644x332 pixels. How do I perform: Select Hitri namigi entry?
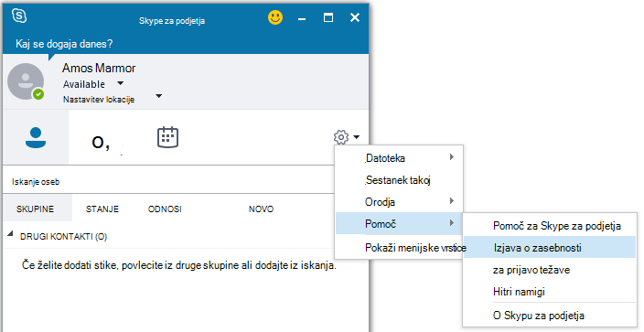coord(550,292)
